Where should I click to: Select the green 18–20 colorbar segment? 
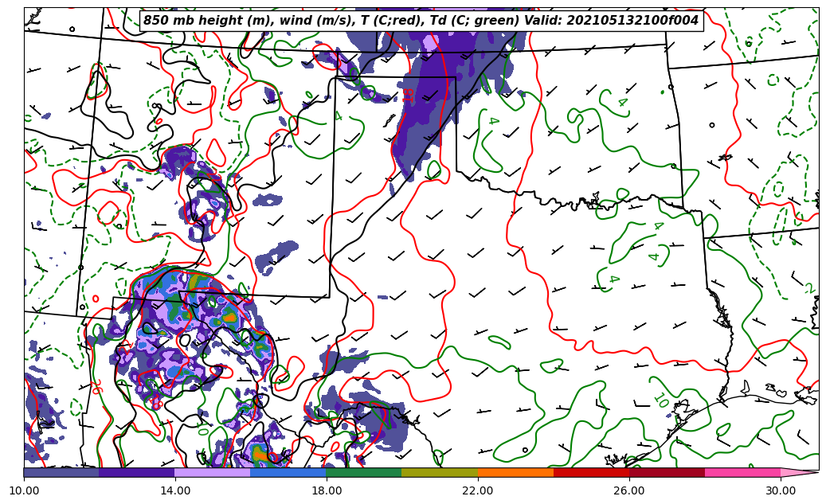tap(364, 472)
